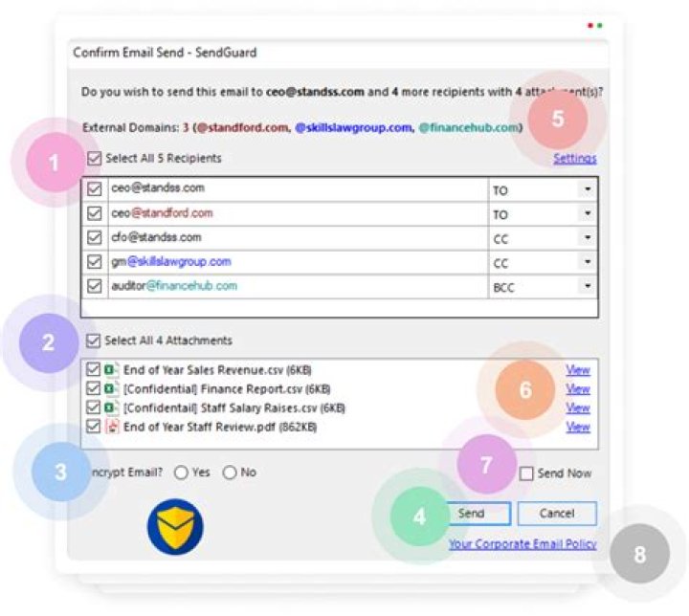689x616 pixels.
Task: Click PDF icon for End of Year Staff Review
Action: pos(110,428)
